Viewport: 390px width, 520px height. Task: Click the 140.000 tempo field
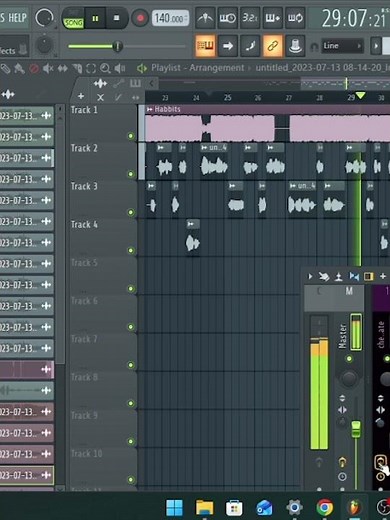[170, 18]
